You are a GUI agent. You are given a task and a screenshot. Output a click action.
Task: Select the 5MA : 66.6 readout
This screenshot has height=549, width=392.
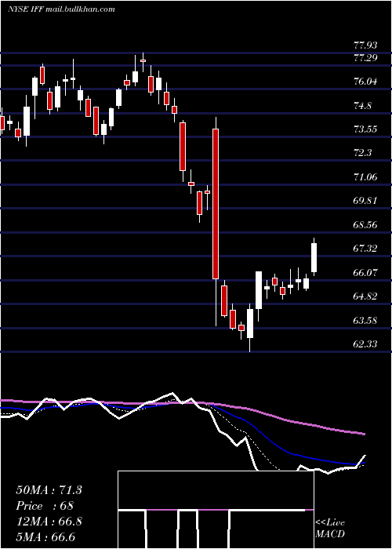[x=45, y=536]
